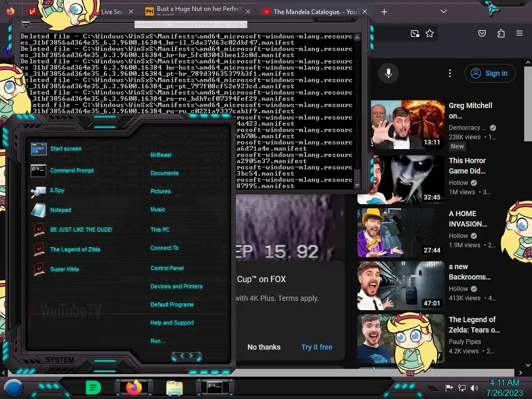This screenshot has width=532, height=399.
Task: Open Control Panel from start menu
Action: point(167,268)
